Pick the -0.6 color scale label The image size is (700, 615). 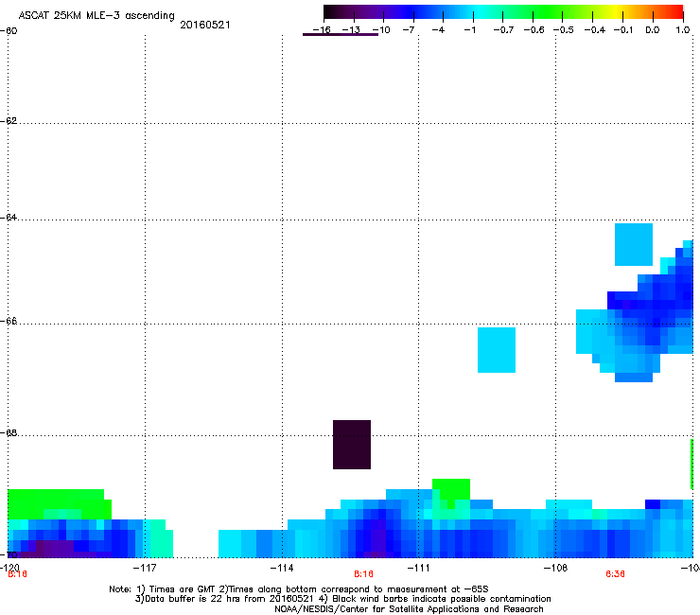(534, 30)
